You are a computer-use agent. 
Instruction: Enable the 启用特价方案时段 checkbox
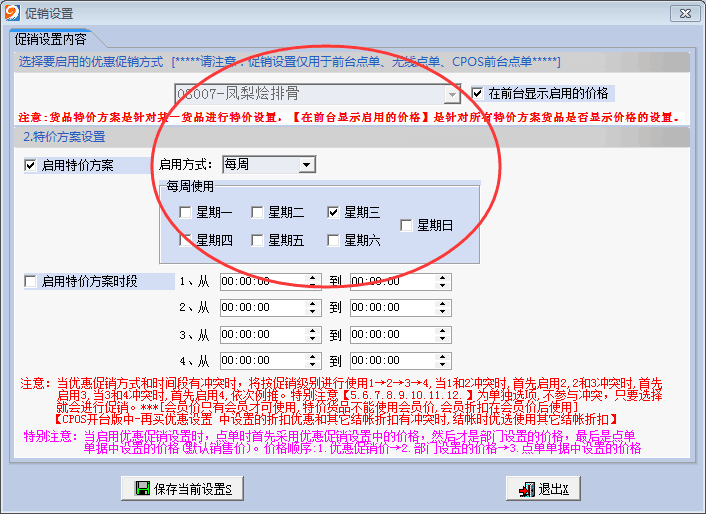point(30,282)
